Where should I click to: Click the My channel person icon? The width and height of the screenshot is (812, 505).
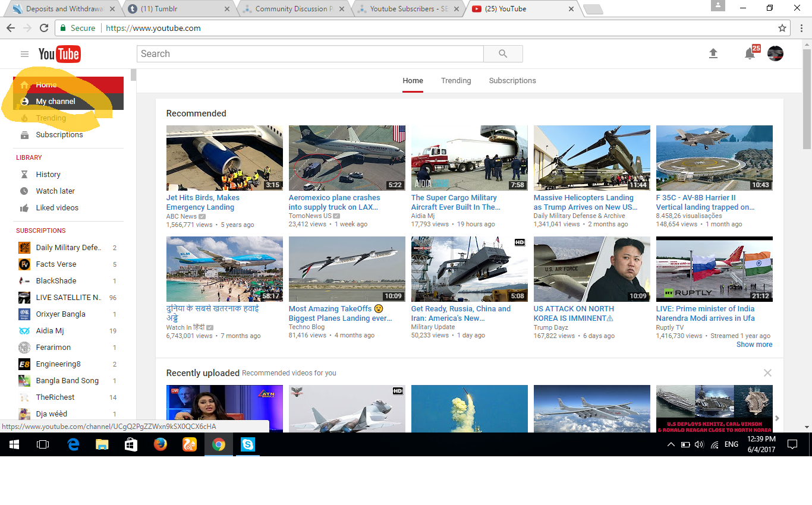(x=24, y=102)
